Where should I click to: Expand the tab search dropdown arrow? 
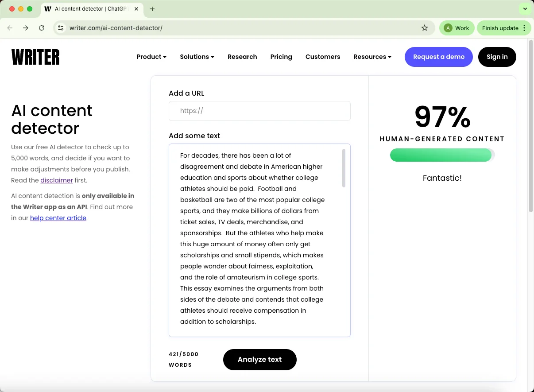point(525,9)
